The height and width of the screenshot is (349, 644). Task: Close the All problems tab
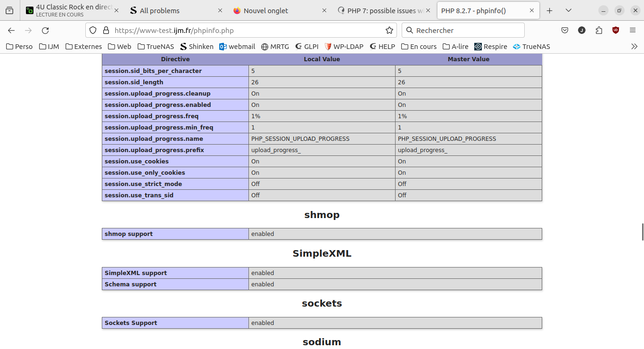coord(220,10)
